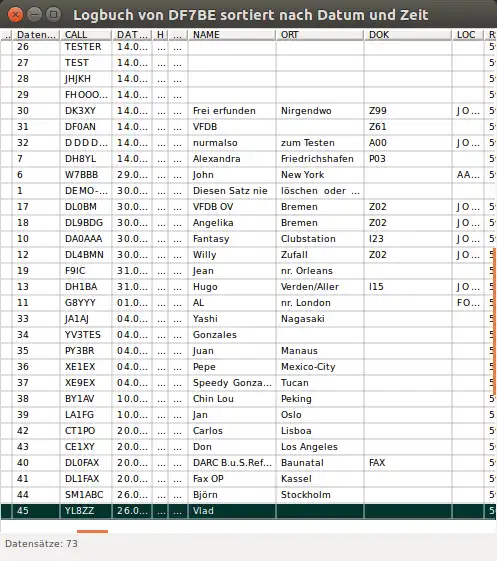Select the W7BBB row from New York
The image size is (497, 561).
coord(248,175)
